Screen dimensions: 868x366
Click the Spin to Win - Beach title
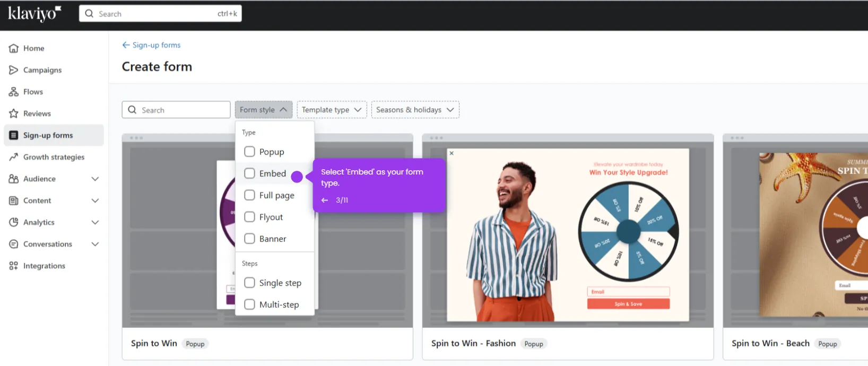[x=770, y=343]
